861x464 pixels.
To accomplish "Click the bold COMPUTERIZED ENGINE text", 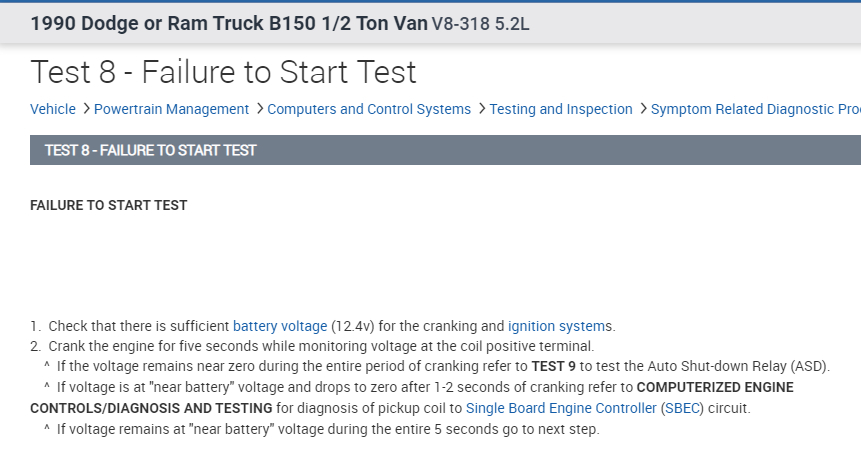I will pos(715,386).
